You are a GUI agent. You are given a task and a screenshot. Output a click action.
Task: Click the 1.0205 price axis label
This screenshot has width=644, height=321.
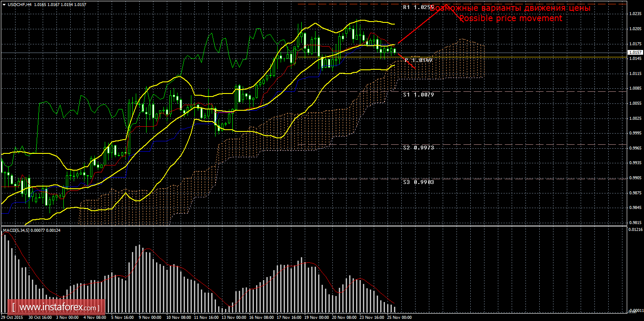tap(635, 29)
